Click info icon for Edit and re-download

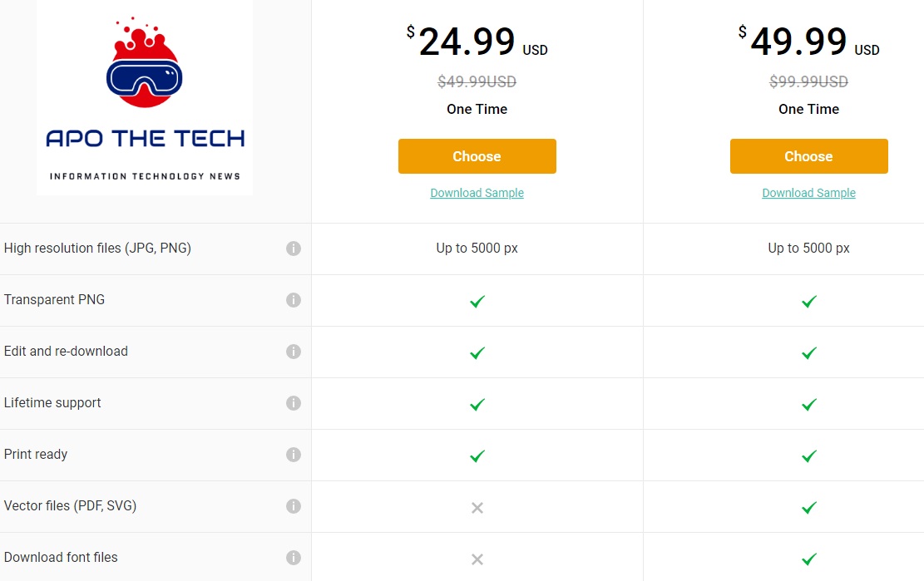(294, 352)
